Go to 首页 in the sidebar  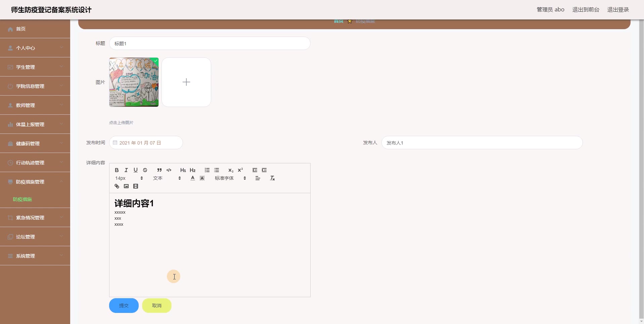(x=35, y=29)
